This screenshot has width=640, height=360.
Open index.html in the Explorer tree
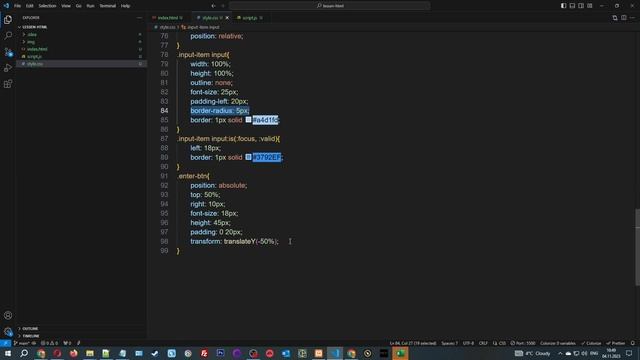click(x=37, y=49)
